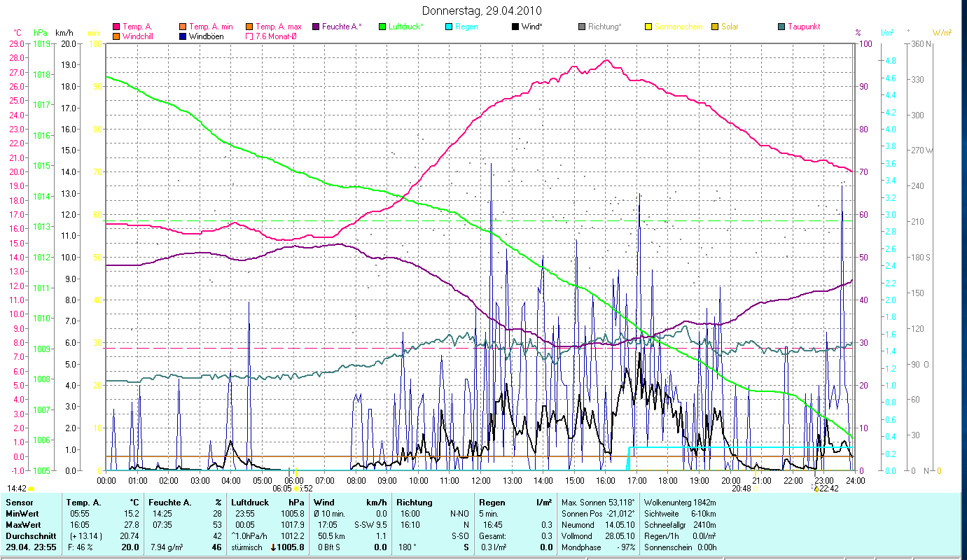
Task: Click the sun icon beside 14:42
Action: 32,489
